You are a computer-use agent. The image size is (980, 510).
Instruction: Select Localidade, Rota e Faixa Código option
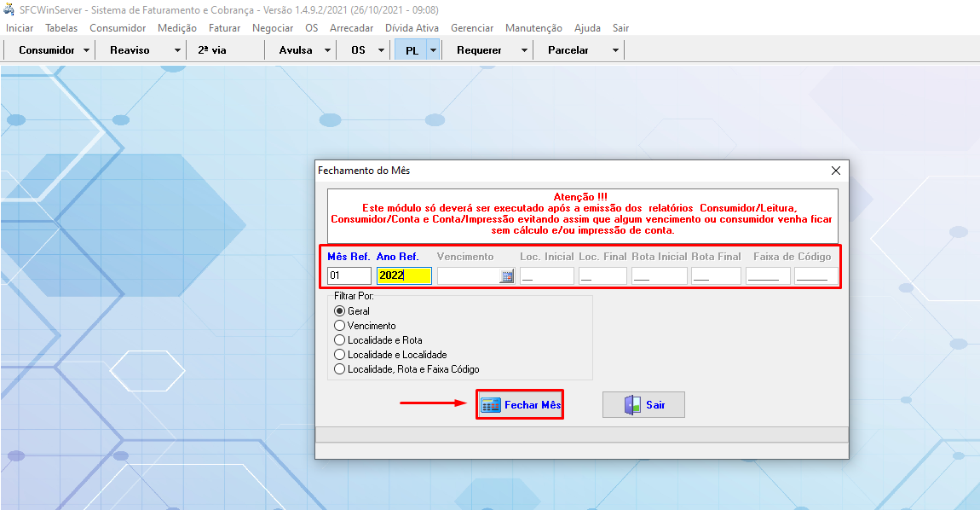coord(340,369)
